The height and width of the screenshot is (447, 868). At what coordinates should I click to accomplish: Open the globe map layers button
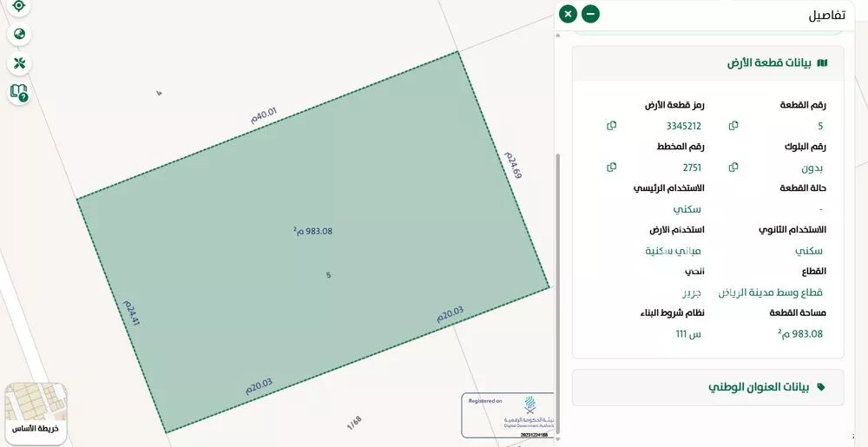pos(19,35)
